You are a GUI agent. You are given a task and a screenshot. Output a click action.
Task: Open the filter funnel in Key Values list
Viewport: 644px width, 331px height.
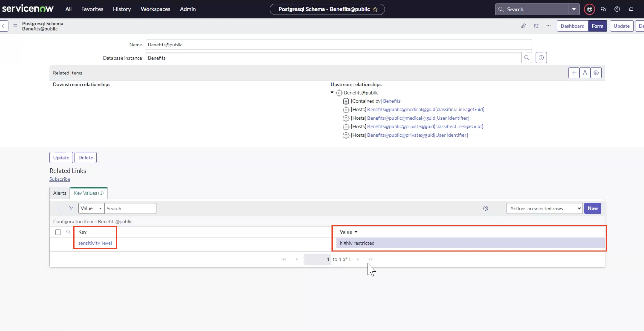tap(71, 208)
